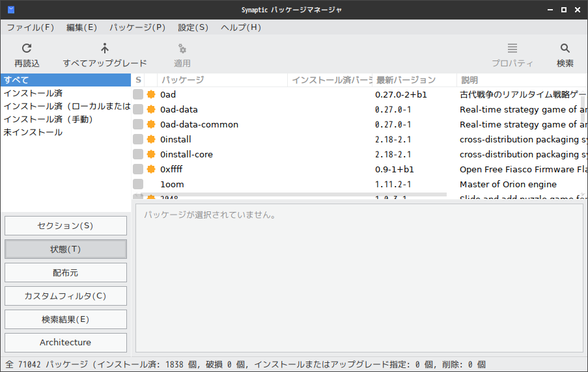Select the 0ad-data package name
Screen dimensions: 588x372
click(179, 109)
